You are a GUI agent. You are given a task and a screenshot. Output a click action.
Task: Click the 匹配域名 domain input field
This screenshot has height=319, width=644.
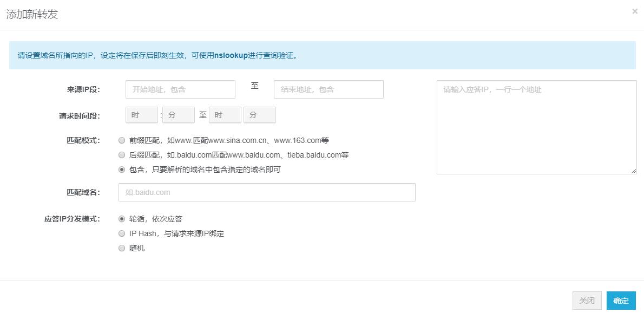pyautogui.click(x=266, y=192)
